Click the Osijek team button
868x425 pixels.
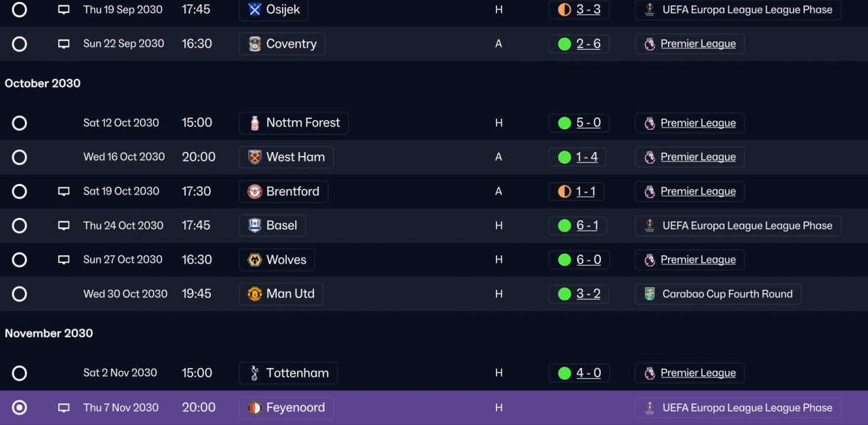tap(274, 10)
